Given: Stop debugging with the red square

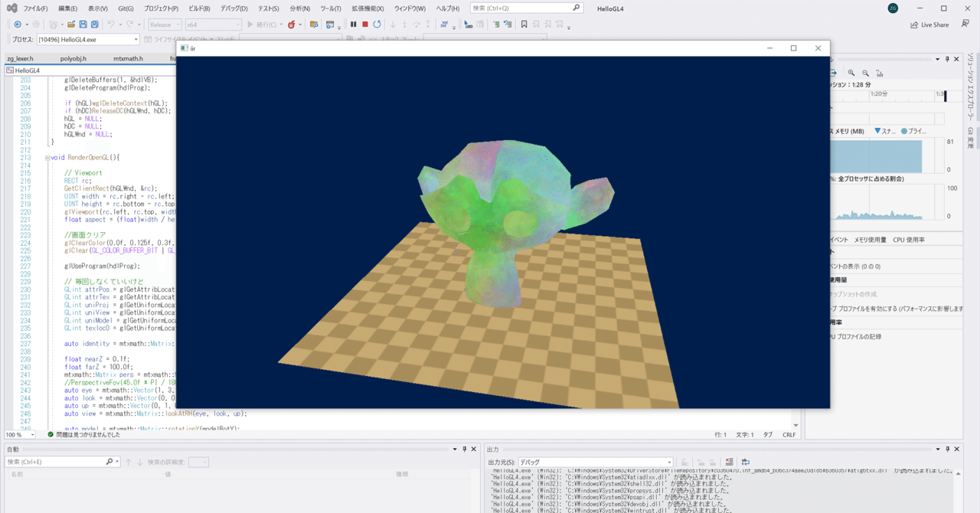Looking at the screenshot, I should (365, 25).
